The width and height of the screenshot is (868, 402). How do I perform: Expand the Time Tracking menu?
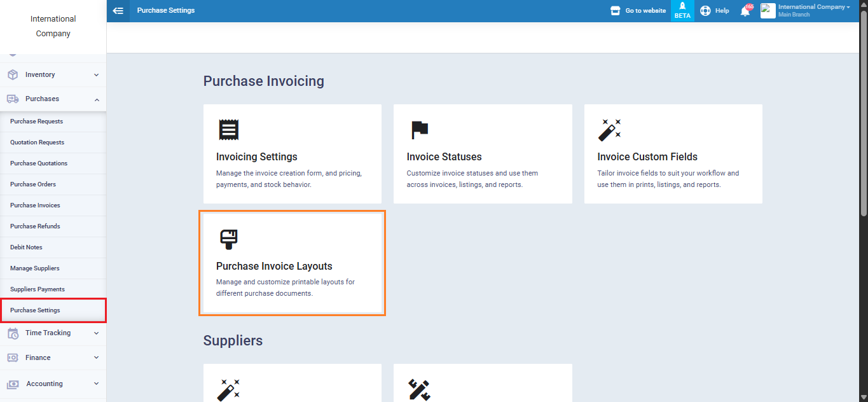click(53, 333)
